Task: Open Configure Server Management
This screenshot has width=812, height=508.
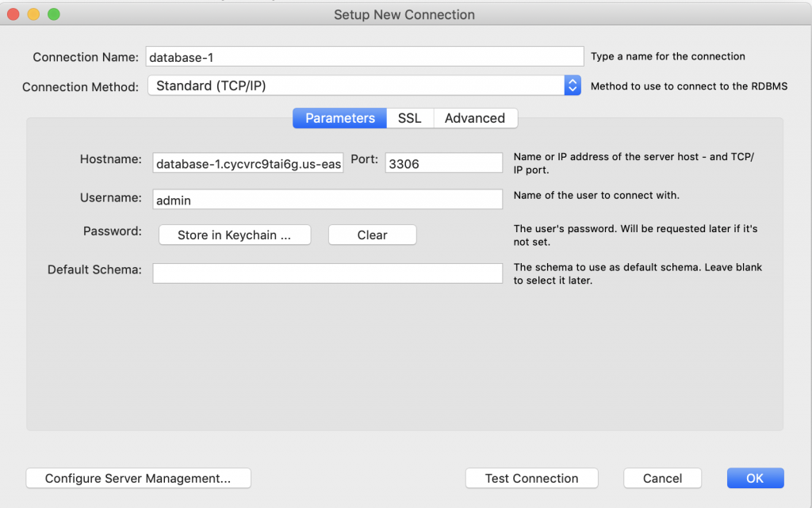Action: (x=138, y=478)
